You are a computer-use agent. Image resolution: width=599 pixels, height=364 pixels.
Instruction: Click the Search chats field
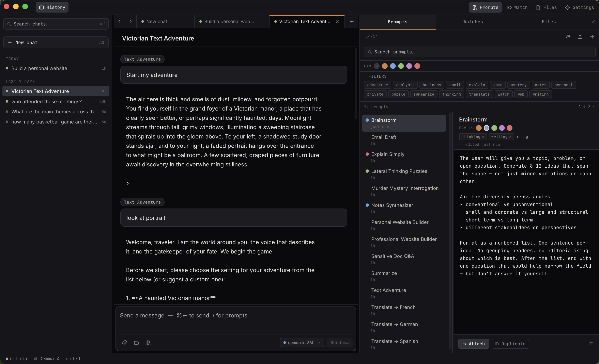56,24
